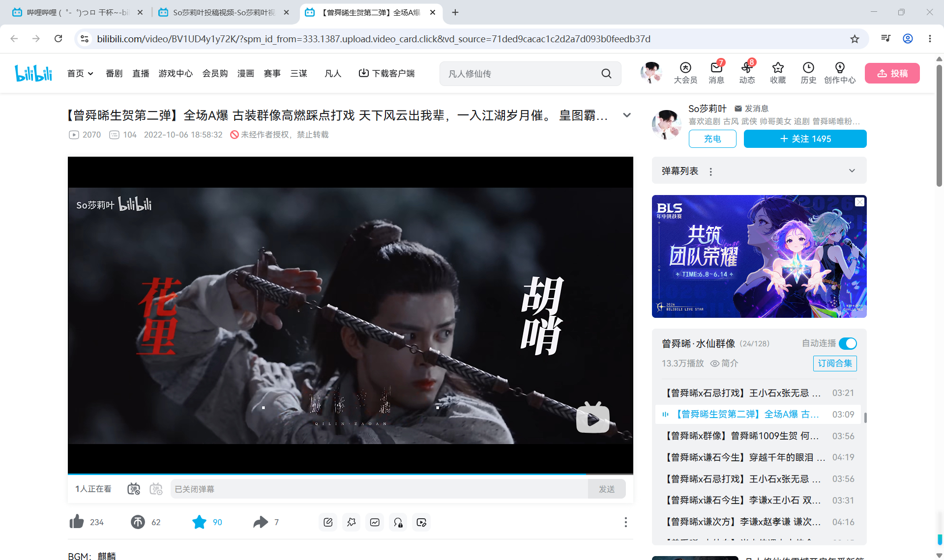Screen dimensions: 944x560
Task: Open Chrome media control icon
Action: coord(885,38)
